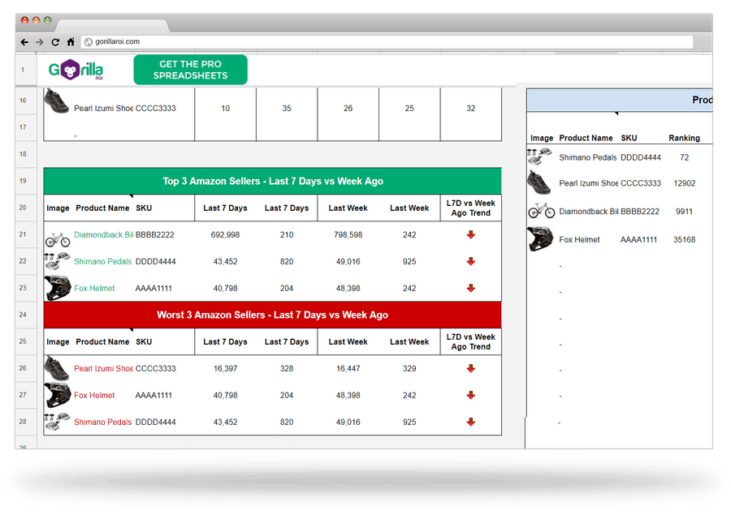
Task: Open red Fox Helmet product link
Action: [x=94, y=395]
